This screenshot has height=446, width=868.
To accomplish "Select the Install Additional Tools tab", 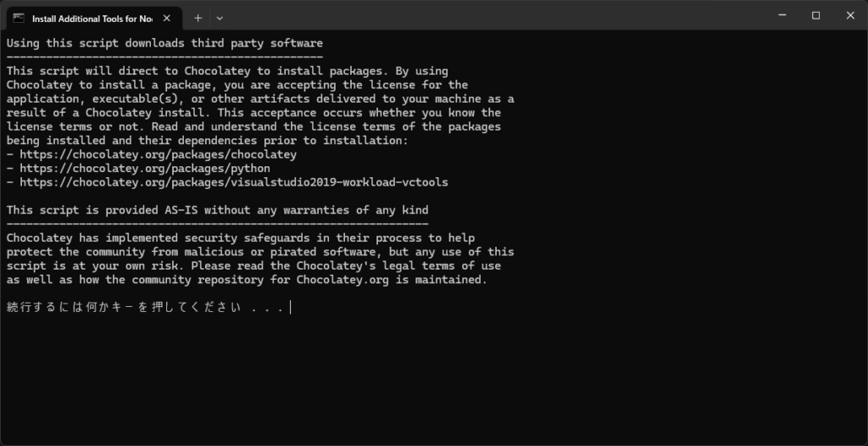I will tap(92, 19).
